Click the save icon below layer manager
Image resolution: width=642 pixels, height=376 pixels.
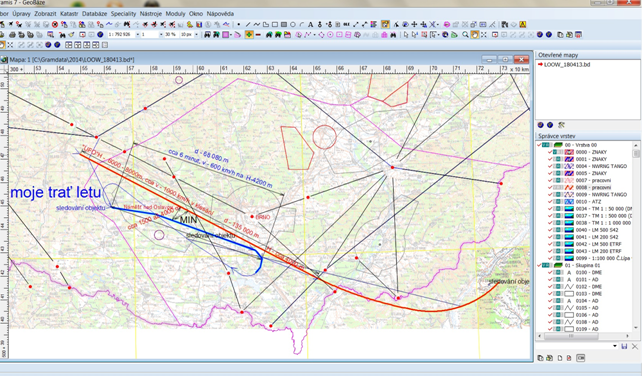pyautogui.click(x=624, y=347)
